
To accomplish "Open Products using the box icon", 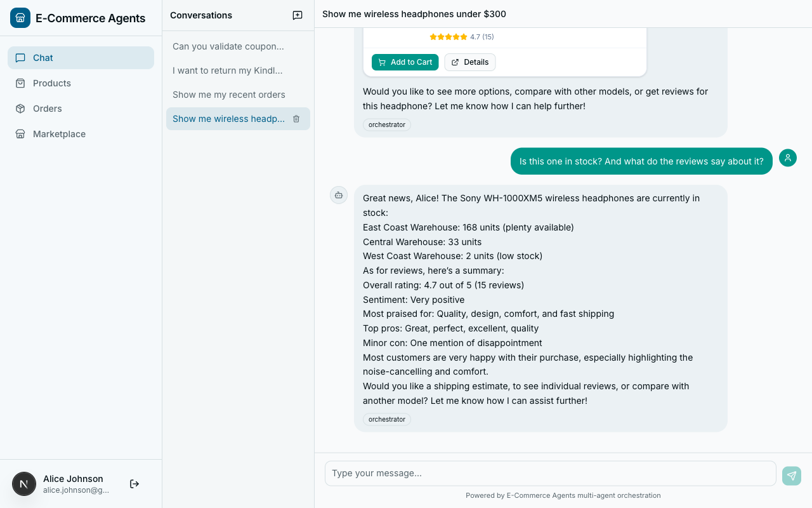I will tap(20, 83).
